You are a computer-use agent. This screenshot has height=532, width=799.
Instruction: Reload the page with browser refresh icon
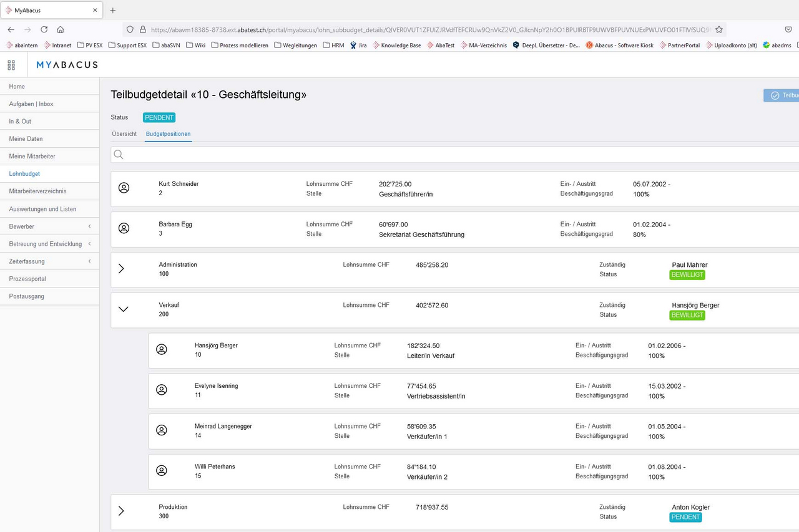point(44,29)
